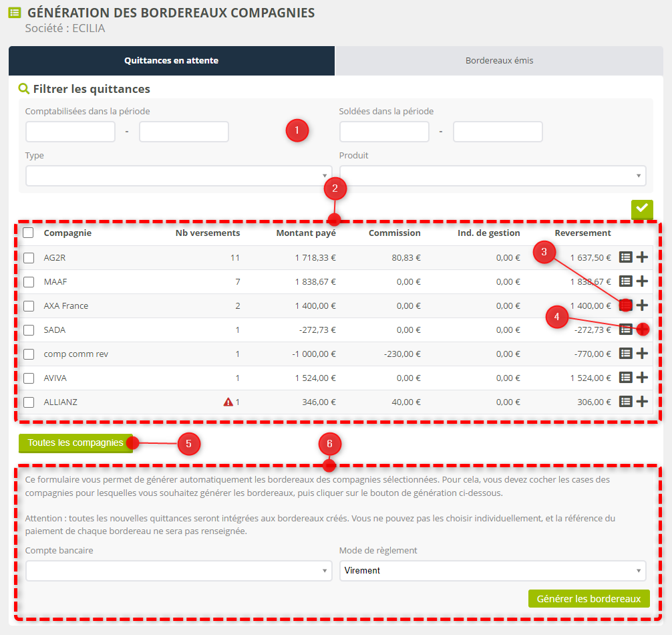
Task: Click the green checkmark filter button
Action: click(642, 209)
